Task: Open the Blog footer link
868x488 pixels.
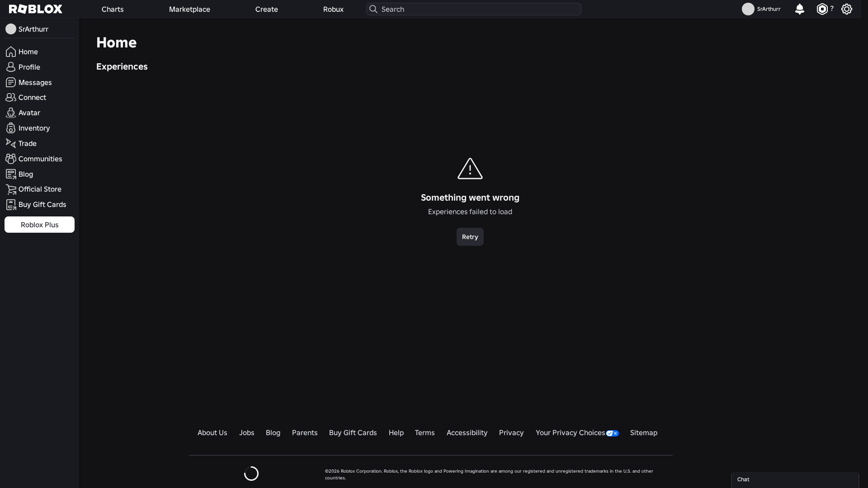Action: [x=273, y=433]
